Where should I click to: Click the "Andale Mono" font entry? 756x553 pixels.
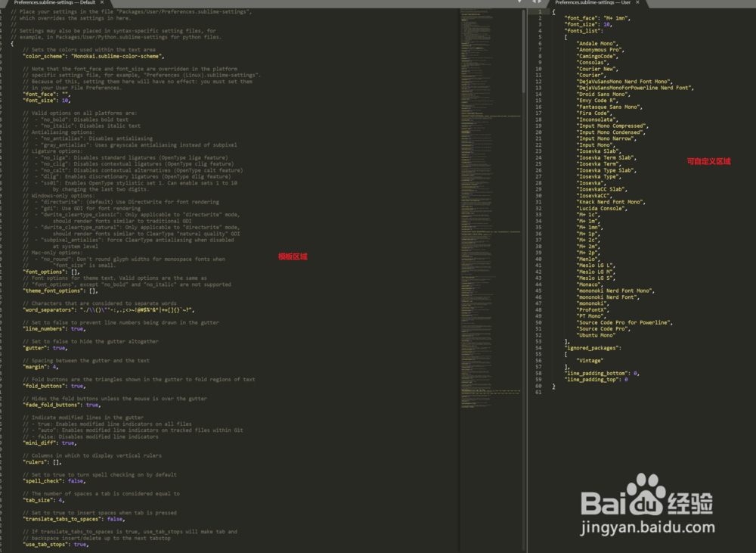click(597, 43)
